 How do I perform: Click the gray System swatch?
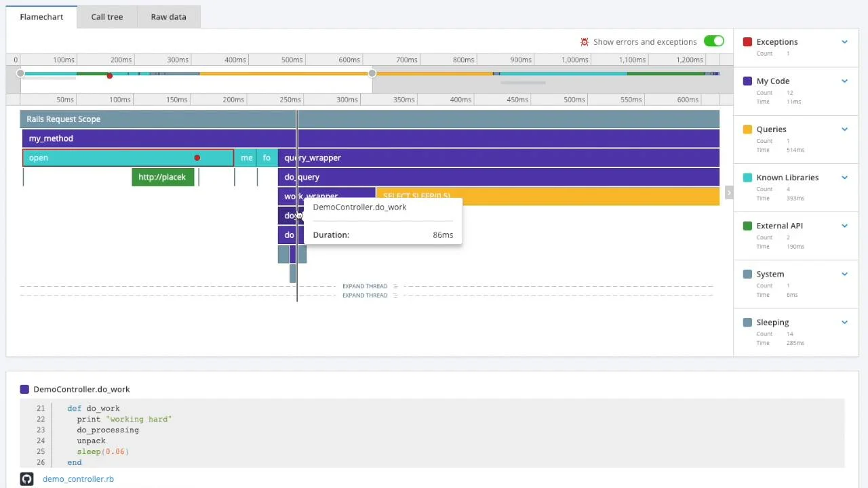pos(747,274)
